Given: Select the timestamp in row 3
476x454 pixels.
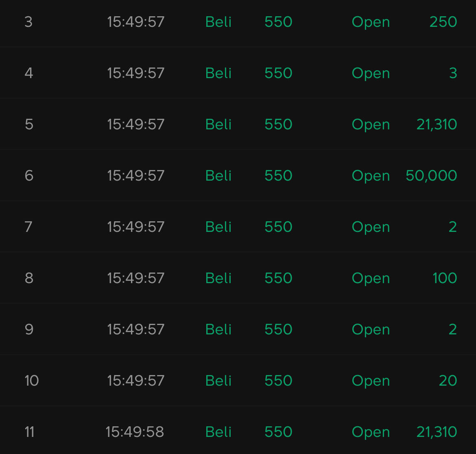Looking at the screenshot, I should tap(135, 22).
